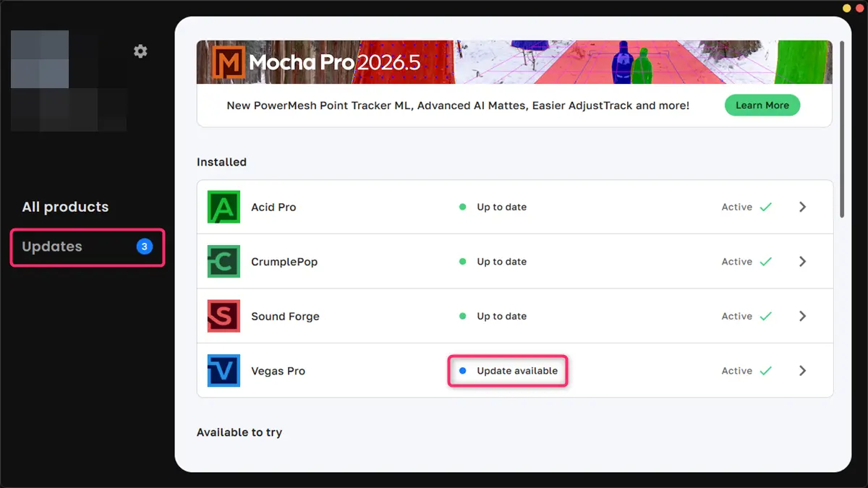This screenshot has height=488, width=868.
Task: Click the CrumplePop product name
Action: (x=284, y=262)
